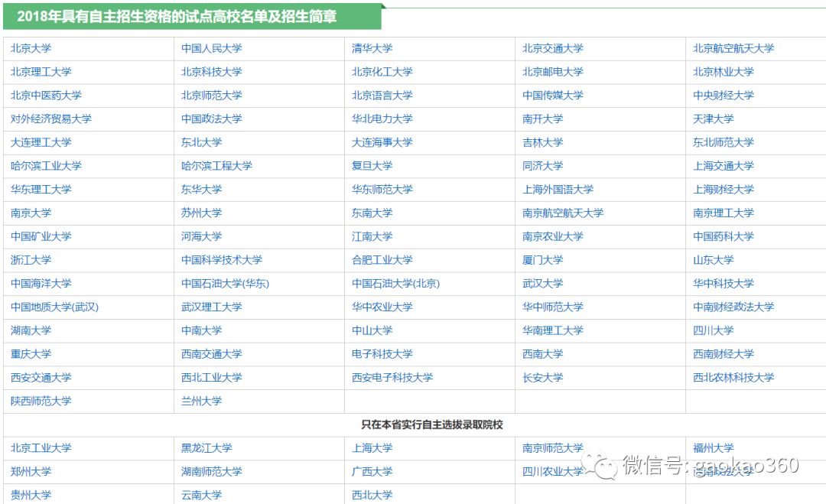Open the 电子科技大学 link

379,354
